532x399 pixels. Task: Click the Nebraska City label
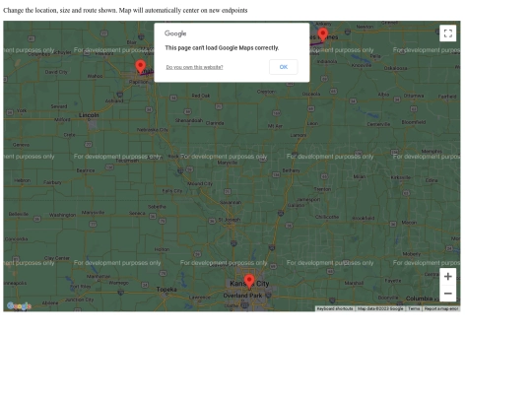point(153,130)
